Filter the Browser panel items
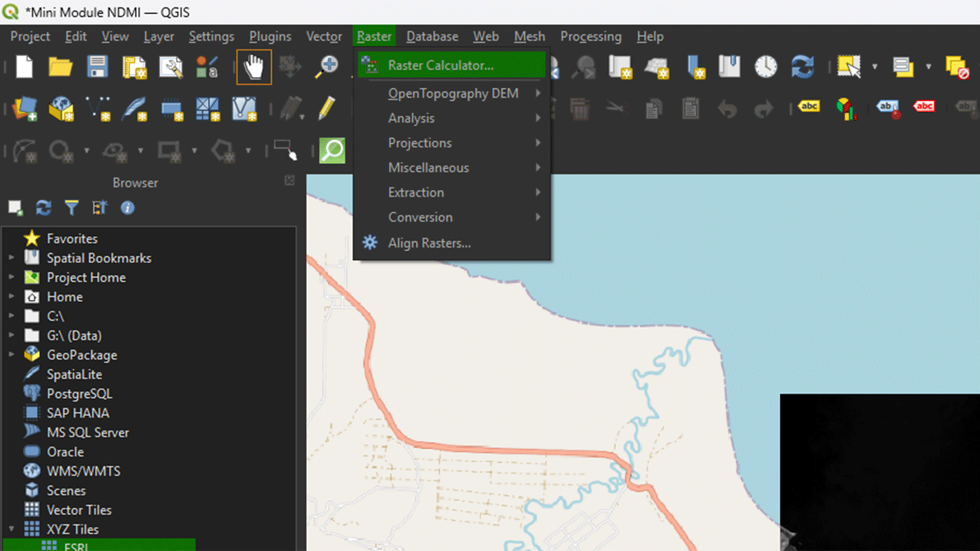This screenshot has width=980, height=551. point(72,208)
